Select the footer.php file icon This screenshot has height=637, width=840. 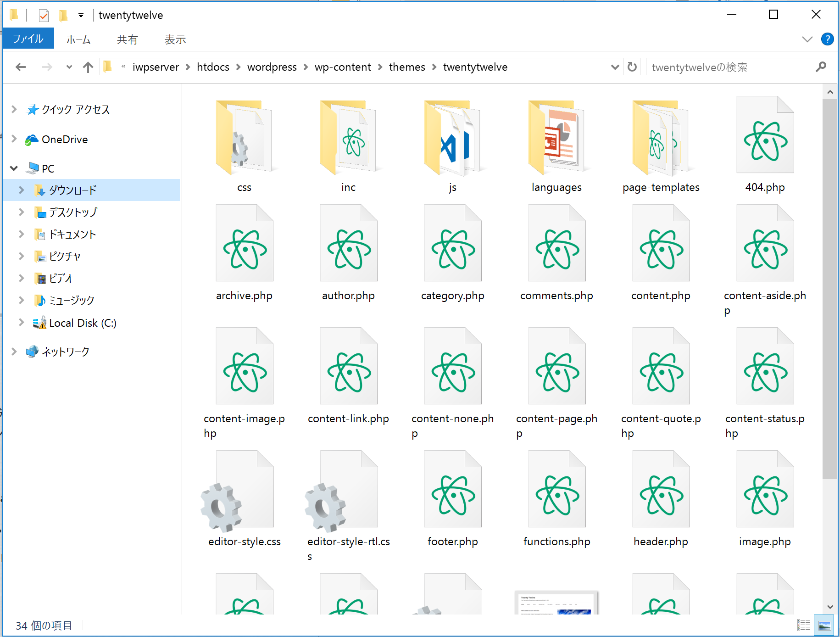[452, 489]
